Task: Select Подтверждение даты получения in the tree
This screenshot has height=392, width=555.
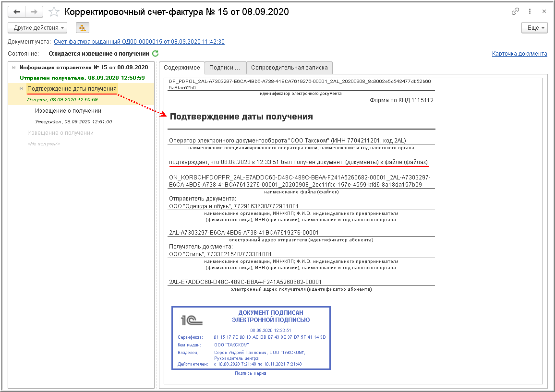Action: tap(72, 88)
